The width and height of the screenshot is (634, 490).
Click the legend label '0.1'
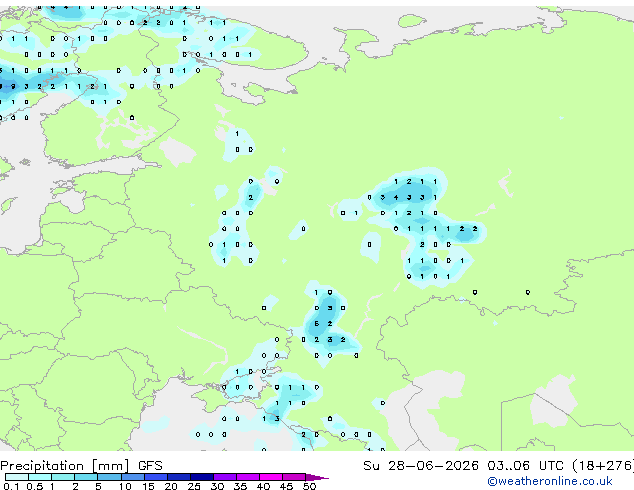(11, 486)
